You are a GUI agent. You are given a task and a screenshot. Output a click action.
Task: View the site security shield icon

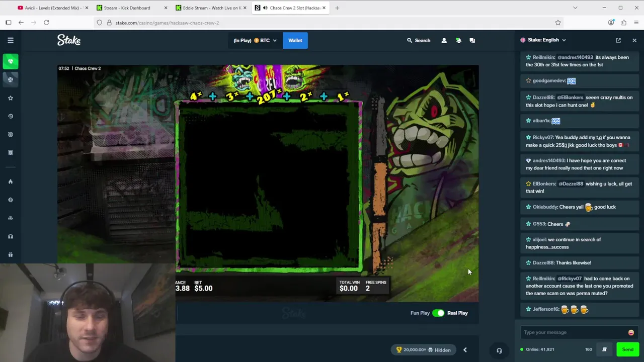click(100, 23)
